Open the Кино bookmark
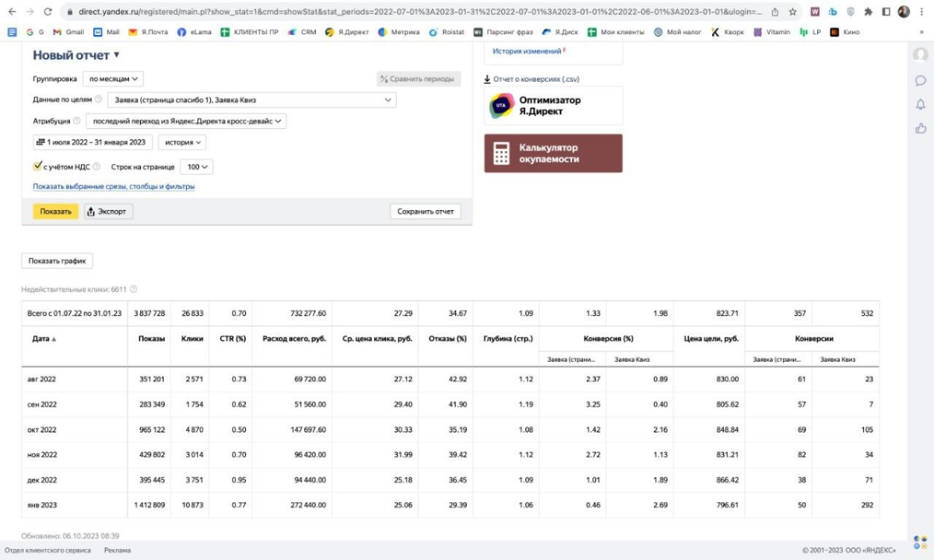Screen dimensions: 934x560 tap(845, 32)
